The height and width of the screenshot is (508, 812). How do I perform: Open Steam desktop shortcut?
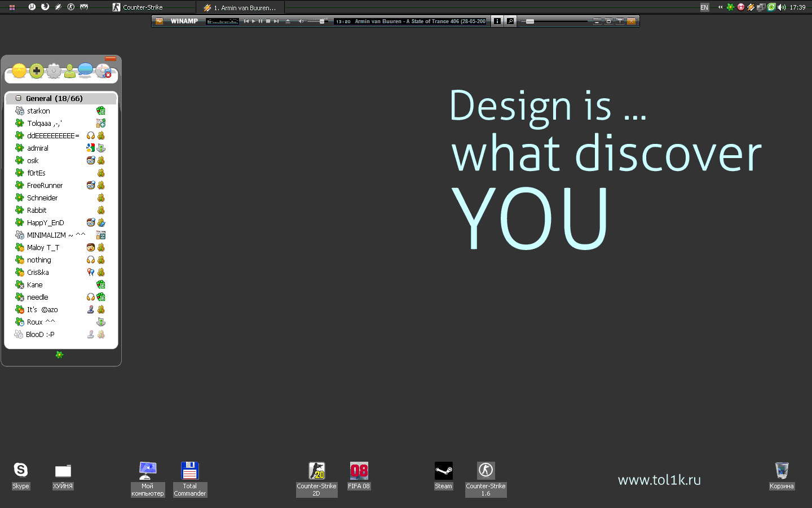tap(443, 471)
